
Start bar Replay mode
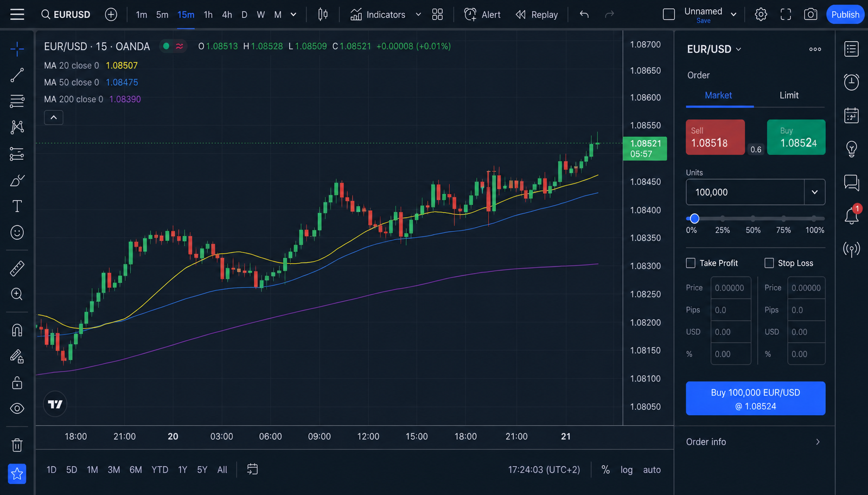537,15
